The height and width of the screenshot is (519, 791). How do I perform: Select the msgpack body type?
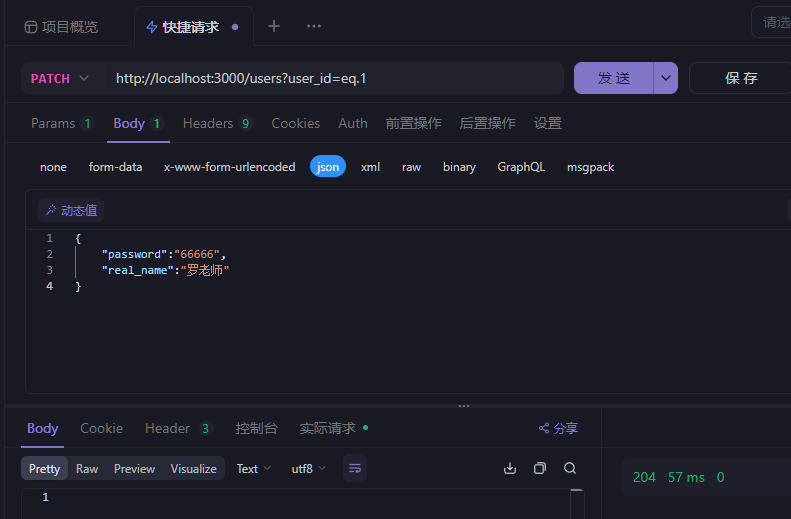point(590,167)
